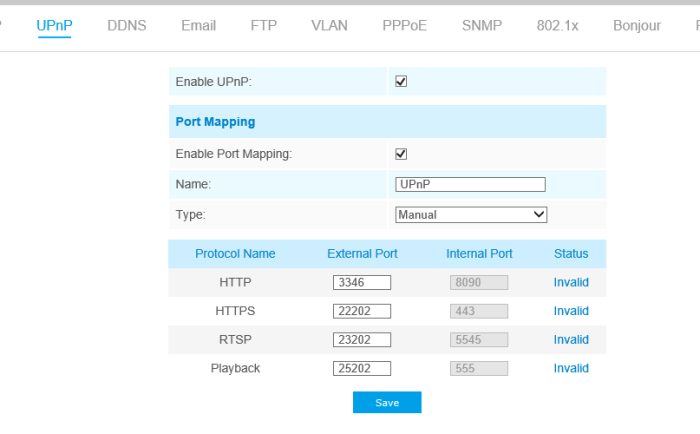
Task: Open the PPPoE tab
Action: [404, 25]
